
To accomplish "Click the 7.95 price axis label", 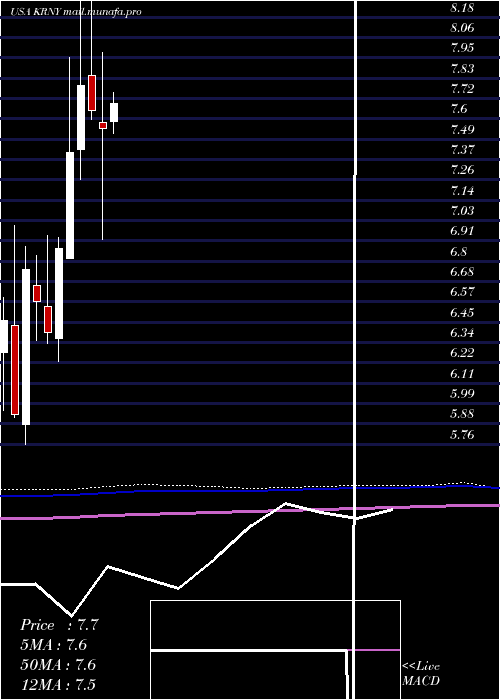I will click(x=462, y=48).
